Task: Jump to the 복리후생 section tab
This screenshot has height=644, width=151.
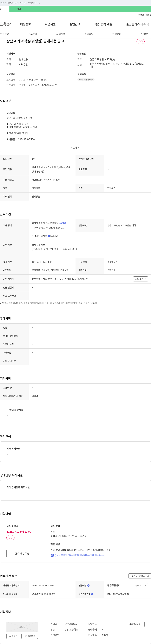Action: (x=89, y=34)
